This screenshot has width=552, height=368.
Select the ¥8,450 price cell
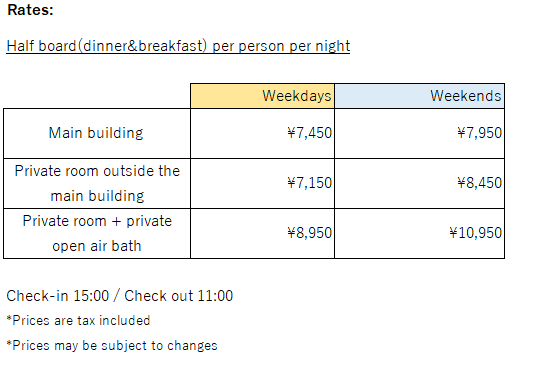[419, 183]
